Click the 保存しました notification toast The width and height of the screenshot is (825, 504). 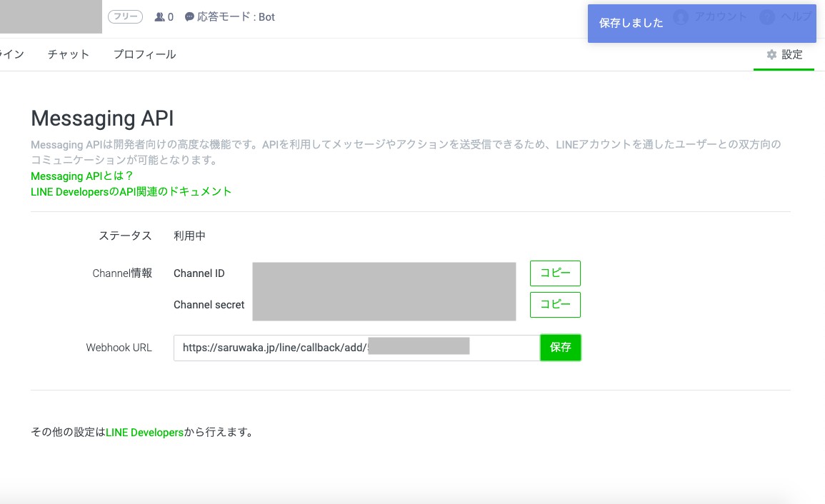point(702,23)
